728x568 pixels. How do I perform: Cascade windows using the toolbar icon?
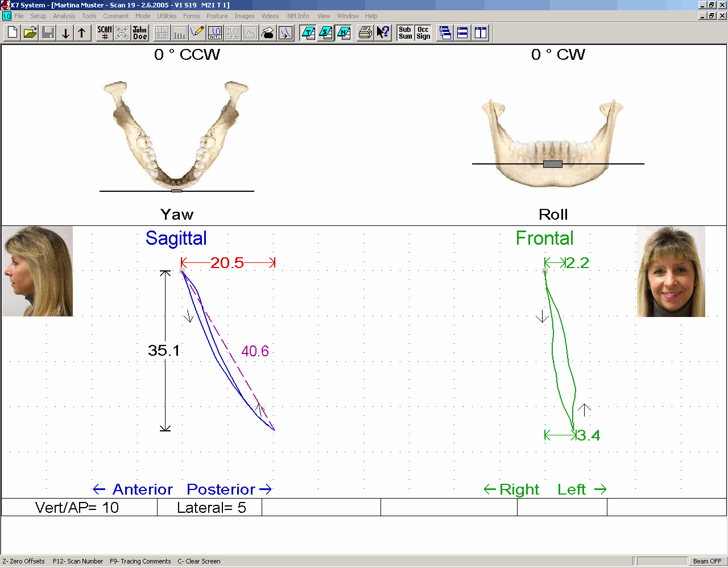click(x=445, y=33)
